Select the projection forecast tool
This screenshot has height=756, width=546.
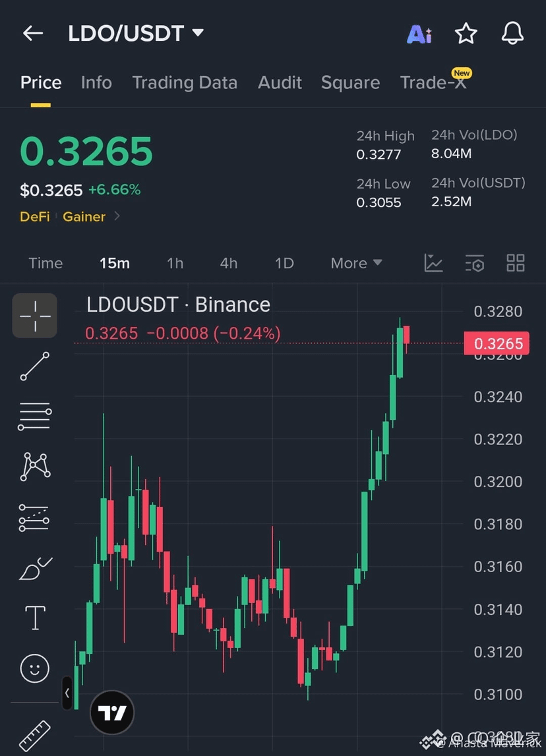tap(34, 517)
